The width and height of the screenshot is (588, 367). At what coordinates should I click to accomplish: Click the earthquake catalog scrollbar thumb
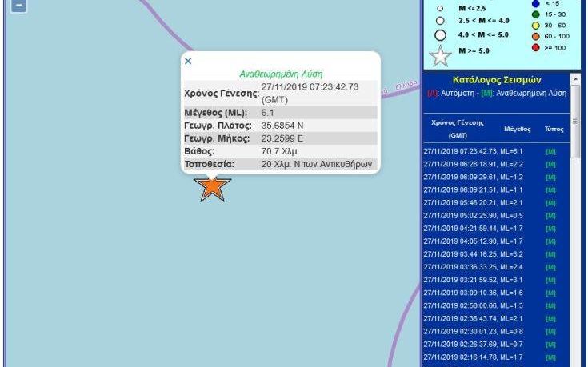pos(575,120)
